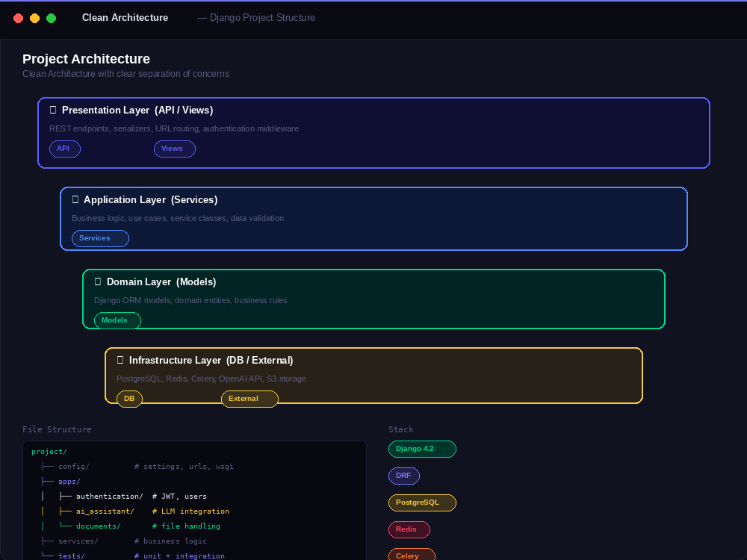Select the DB tag pill

point(129,399)
